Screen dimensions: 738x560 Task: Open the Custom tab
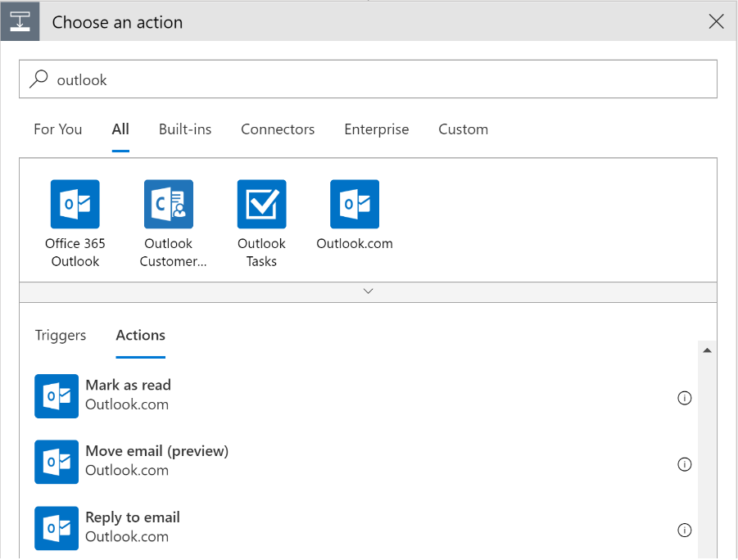pyautogui.click(x=463, y=129)
